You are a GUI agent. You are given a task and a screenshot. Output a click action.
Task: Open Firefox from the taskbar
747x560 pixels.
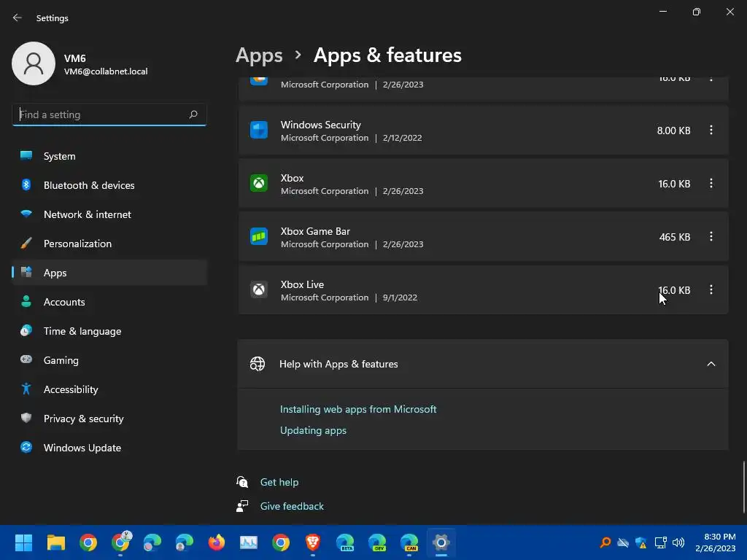(216, 542)
